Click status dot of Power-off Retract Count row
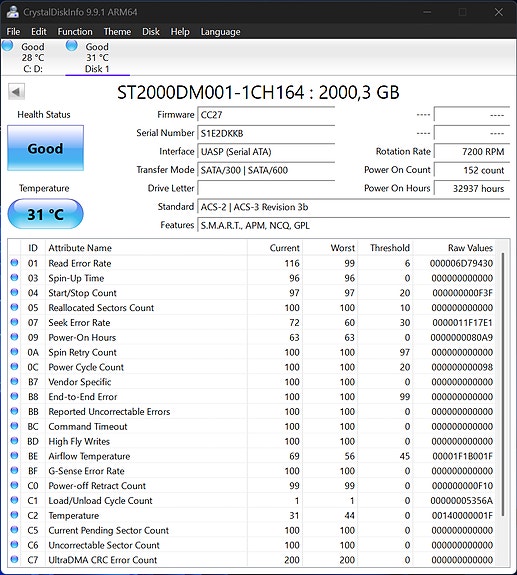 point(14,485)
